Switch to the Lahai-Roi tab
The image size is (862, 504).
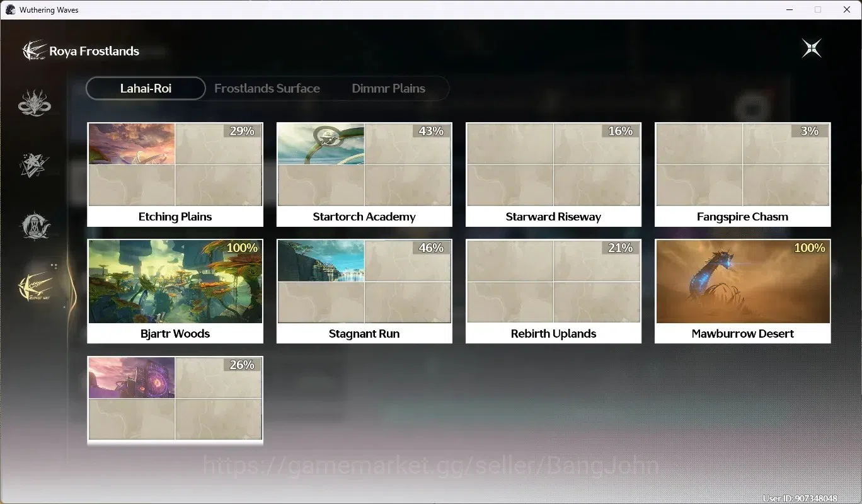click(146, 88)
